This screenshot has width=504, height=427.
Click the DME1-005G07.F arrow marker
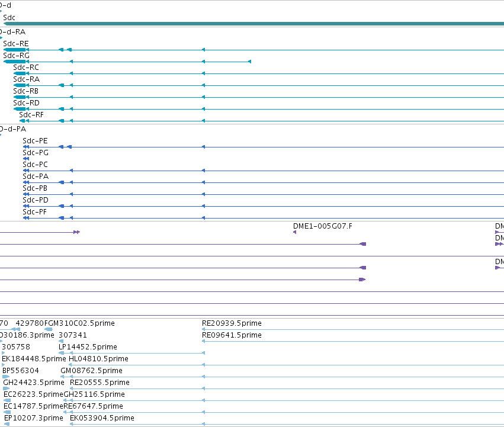(294, 232)
